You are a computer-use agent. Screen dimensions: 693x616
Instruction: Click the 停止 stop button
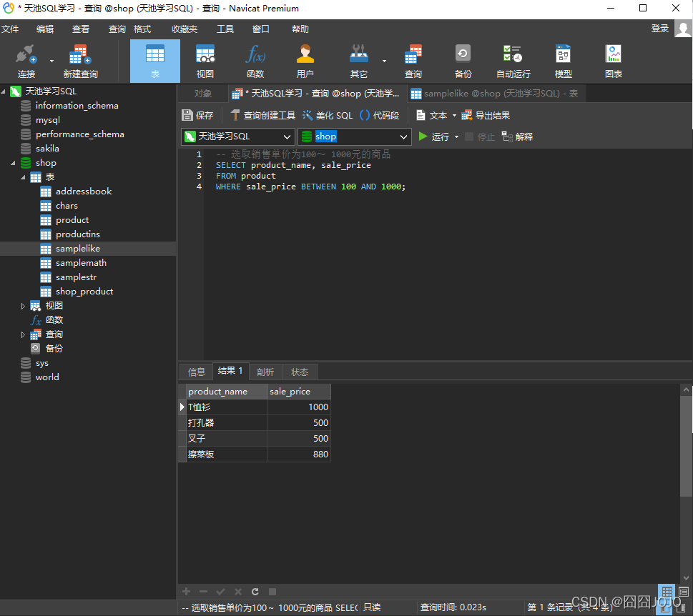point(480,136)
